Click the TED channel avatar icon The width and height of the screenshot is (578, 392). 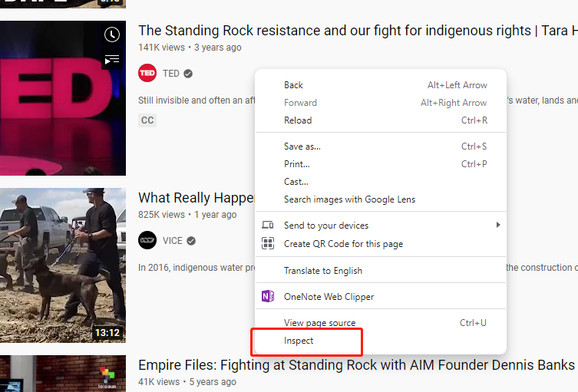(147, 74)
